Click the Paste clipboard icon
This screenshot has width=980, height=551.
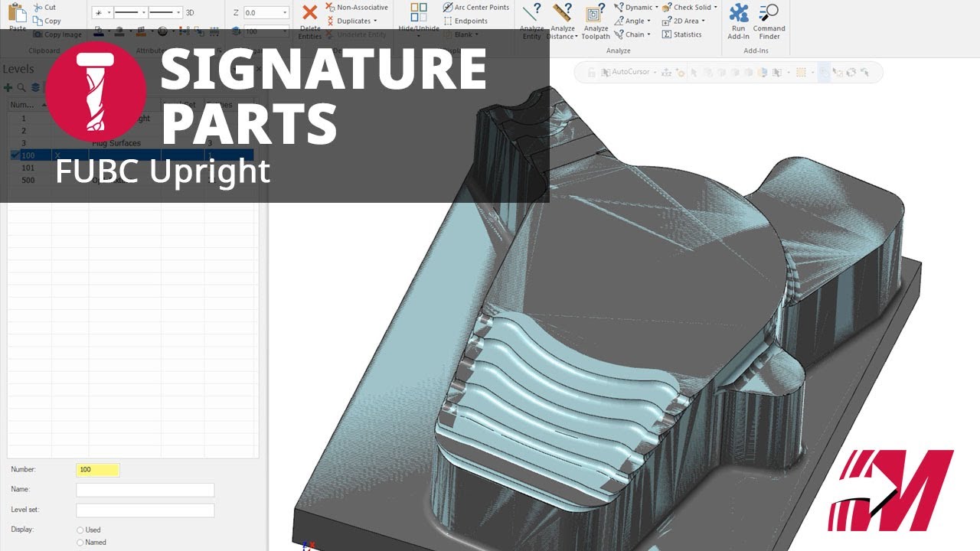(x=17, y=13)
